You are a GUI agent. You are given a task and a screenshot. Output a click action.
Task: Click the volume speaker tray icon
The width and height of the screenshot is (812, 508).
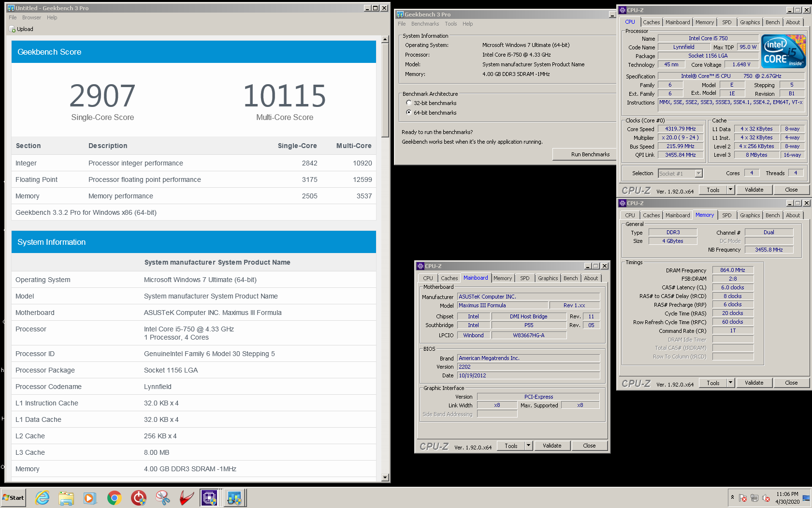coord(766,498)
